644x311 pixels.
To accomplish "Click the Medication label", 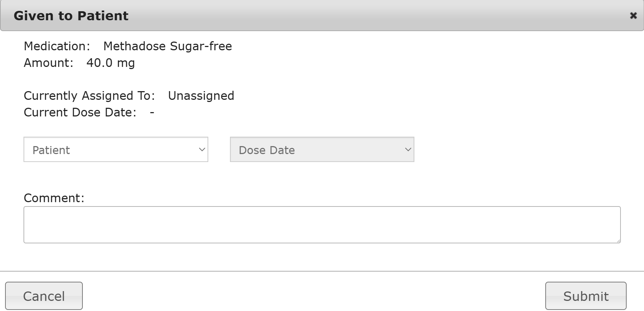I will [57, 46].
